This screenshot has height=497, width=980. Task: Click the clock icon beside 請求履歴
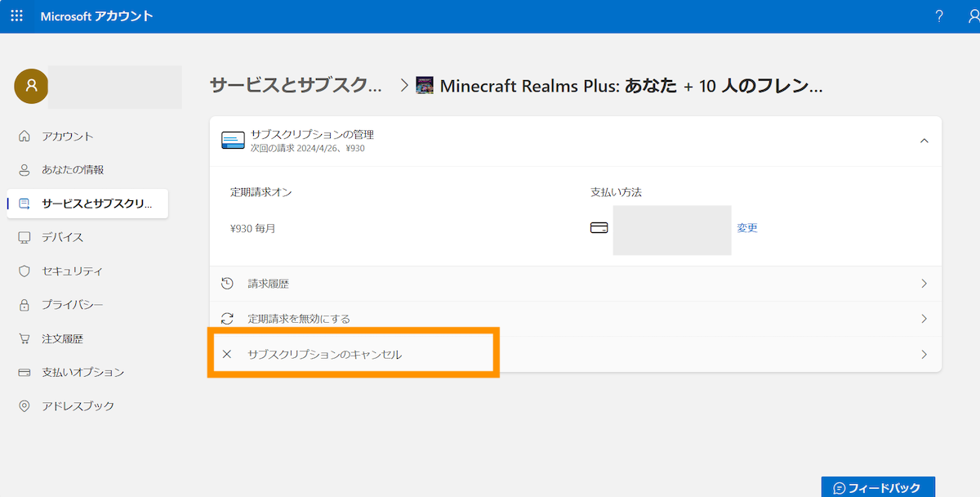pyautogui.click(x=228, y=284)
